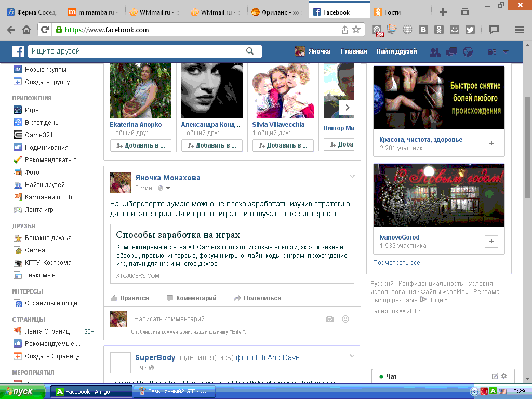Click Комментарий on the post

click(192, 298)
